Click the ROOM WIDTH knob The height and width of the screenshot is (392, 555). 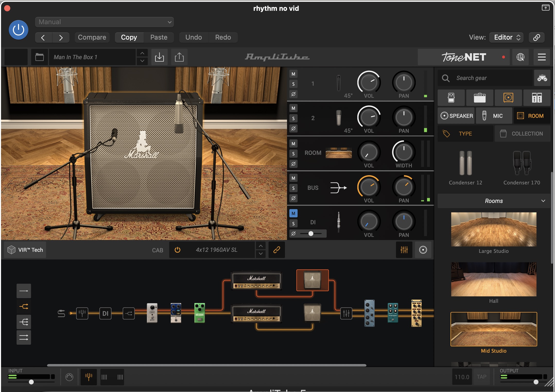[x=404, y=152]
